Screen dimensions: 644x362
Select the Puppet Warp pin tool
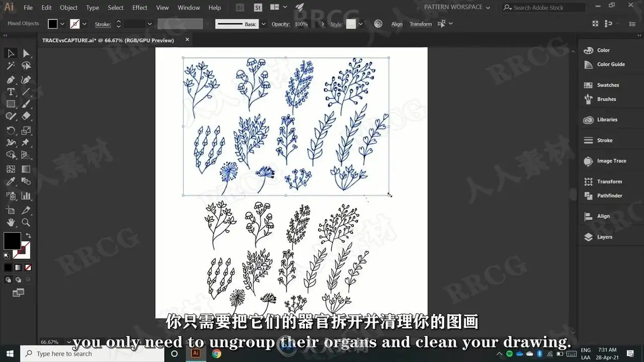coord(26,143)
